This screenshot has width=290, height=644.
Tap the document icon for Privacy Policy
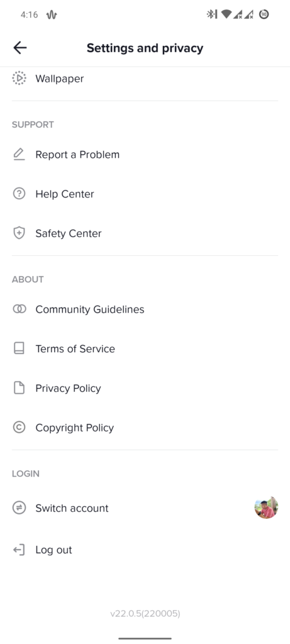[x=19, y=387]
